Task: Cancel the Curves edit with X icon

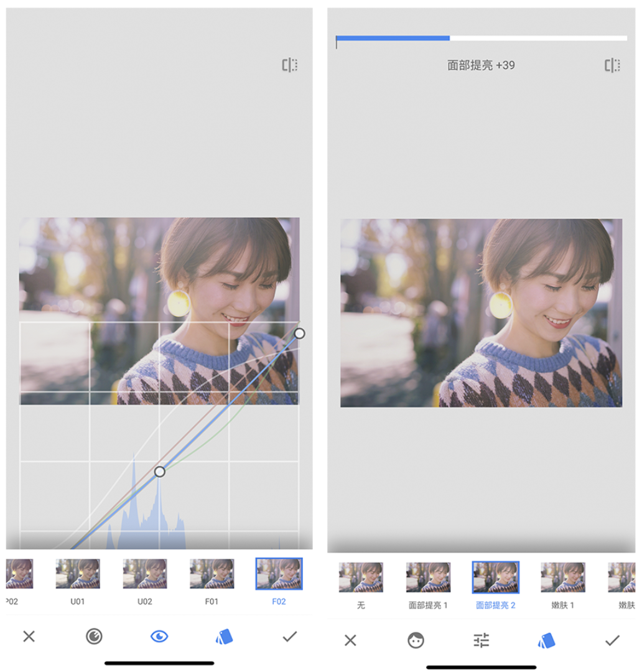Action: pyautogui.click(x=29, y=637)
